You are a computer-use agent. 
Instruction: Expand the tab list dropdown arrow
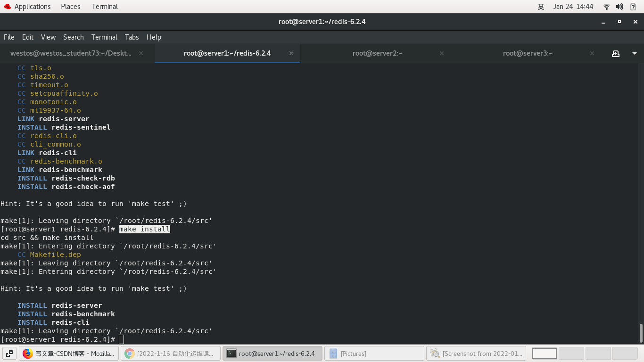[x=635, y=53]
